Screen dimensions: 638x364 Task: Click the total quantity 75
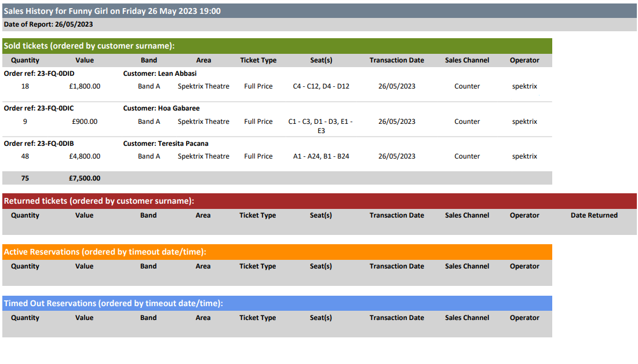(25, 178)
